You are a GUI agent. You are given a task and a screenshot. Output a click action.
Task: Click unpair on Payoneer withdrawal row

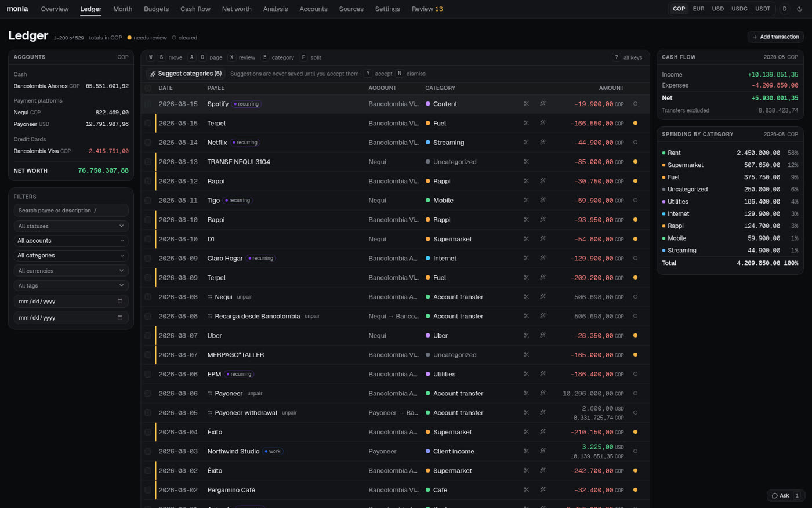click(289, 413)
